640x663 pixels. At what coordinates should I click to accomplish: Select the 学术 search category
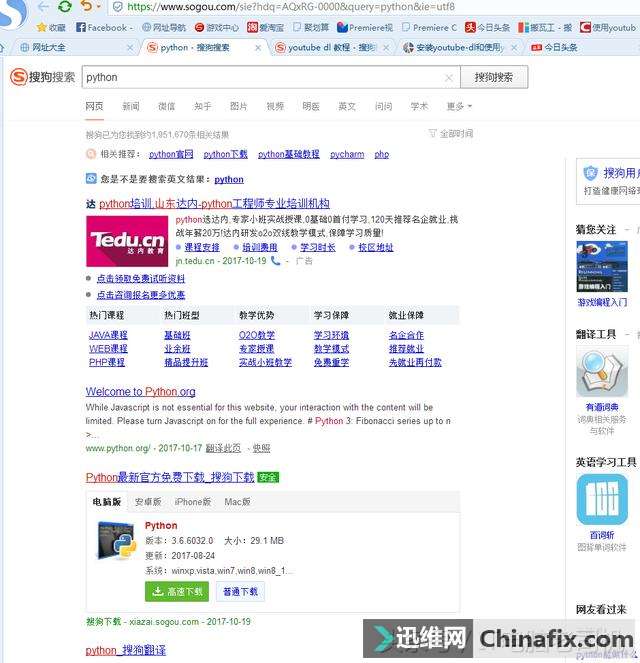419,106
